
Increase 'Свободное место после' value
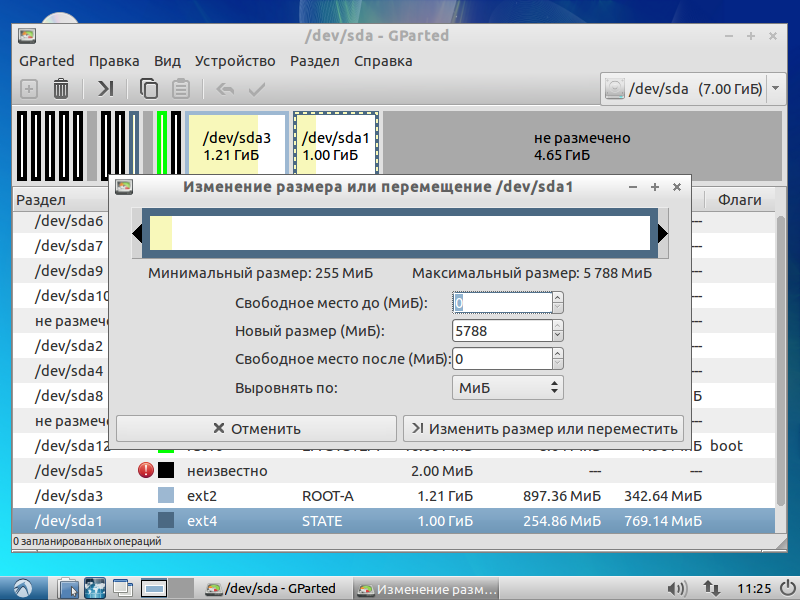(558, 354)
